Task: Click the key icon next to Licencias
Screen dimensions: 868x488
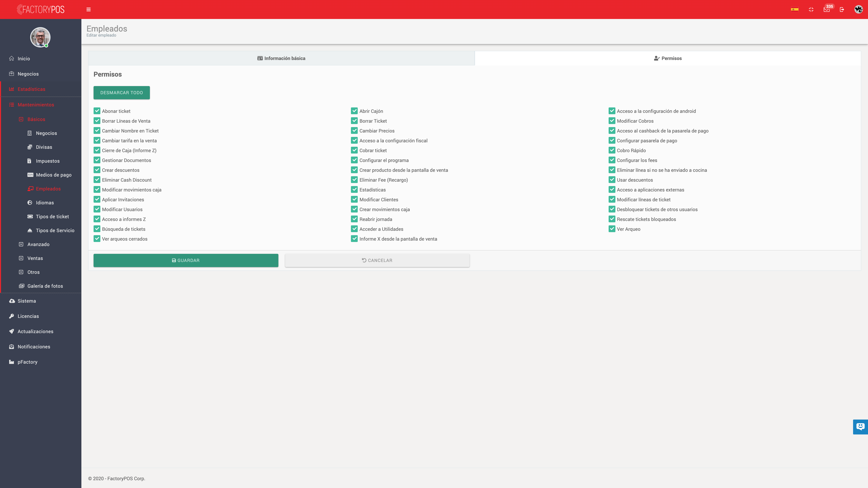Action: [12, 316]
